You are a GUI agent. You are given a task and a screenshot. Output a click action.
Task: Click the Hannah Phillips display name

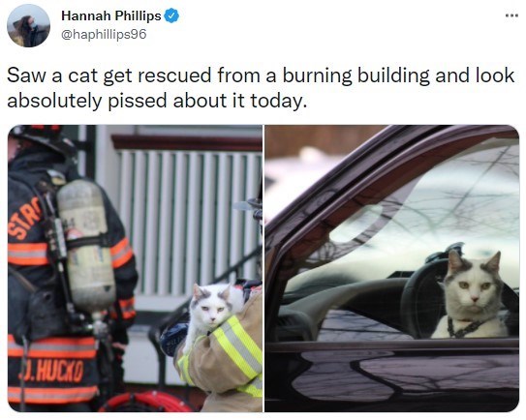(111, 15)
